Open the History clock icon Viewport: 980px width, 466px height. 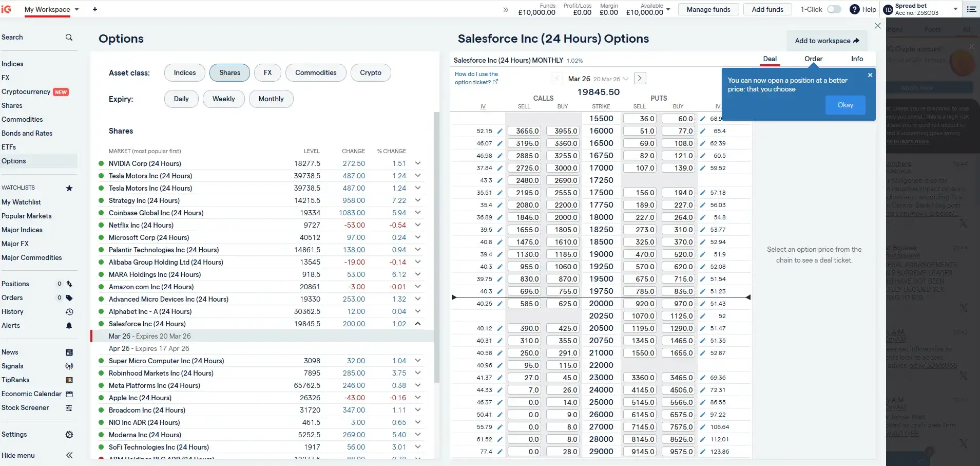pyautogui.click(x=69, y=312)
